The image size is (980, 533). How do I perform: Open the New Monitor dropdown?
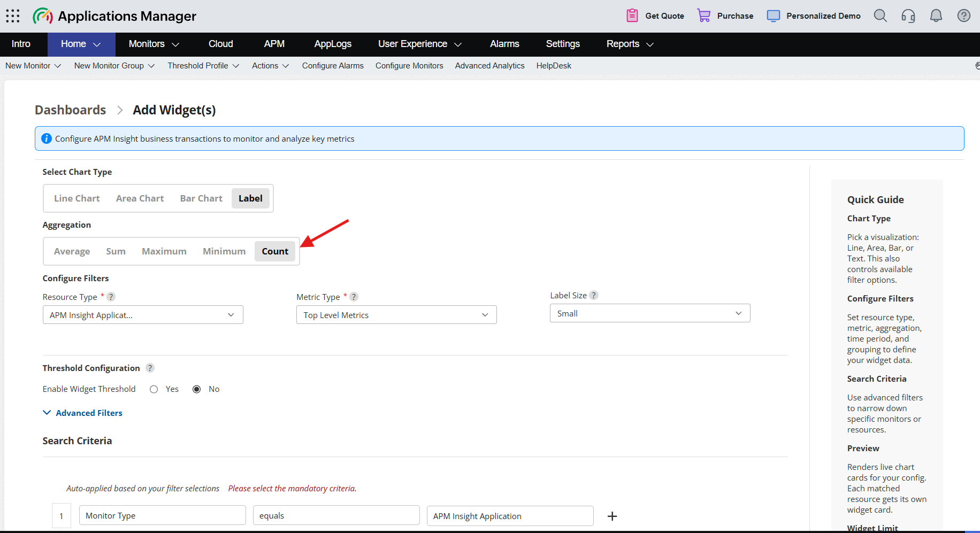coord(33,66)
